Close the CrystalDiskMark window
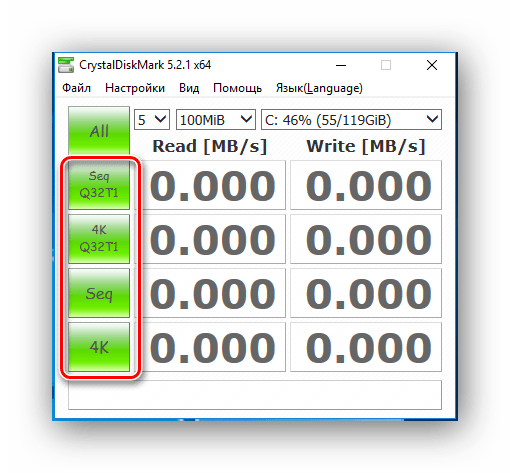Screen dimensions: 510x473 [x=432, y=65]
